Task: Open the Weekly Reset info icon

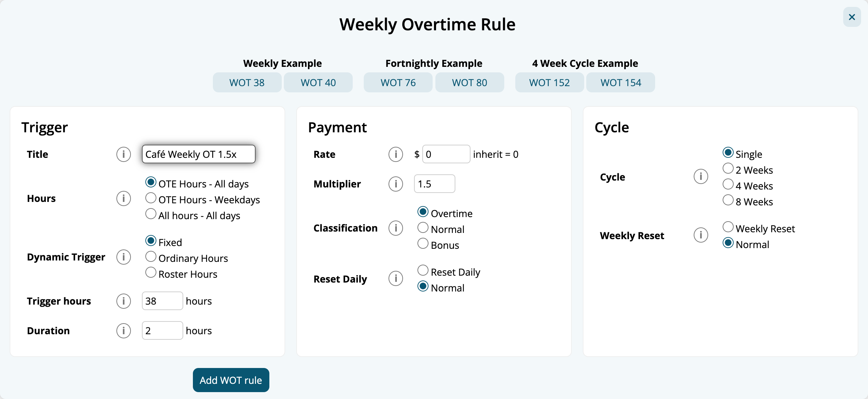Action: coord(701,235)
